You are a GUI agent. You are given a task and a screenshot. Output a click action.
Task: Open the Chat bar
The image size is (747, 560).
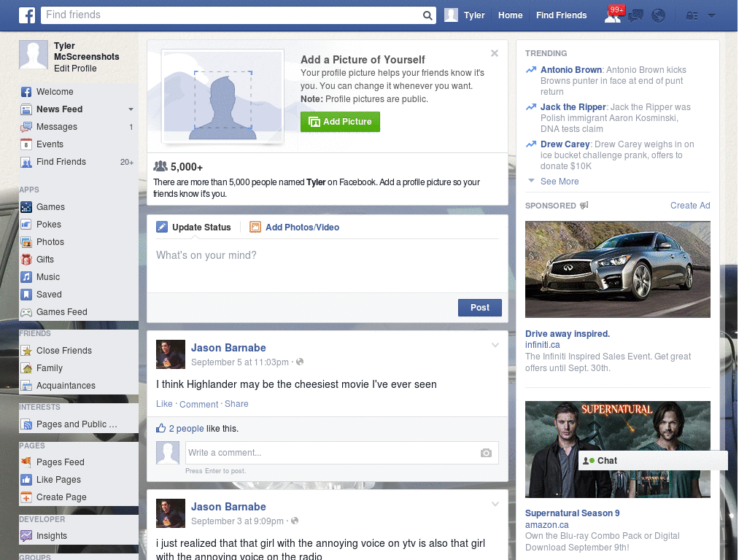click(x=653, y=461)
